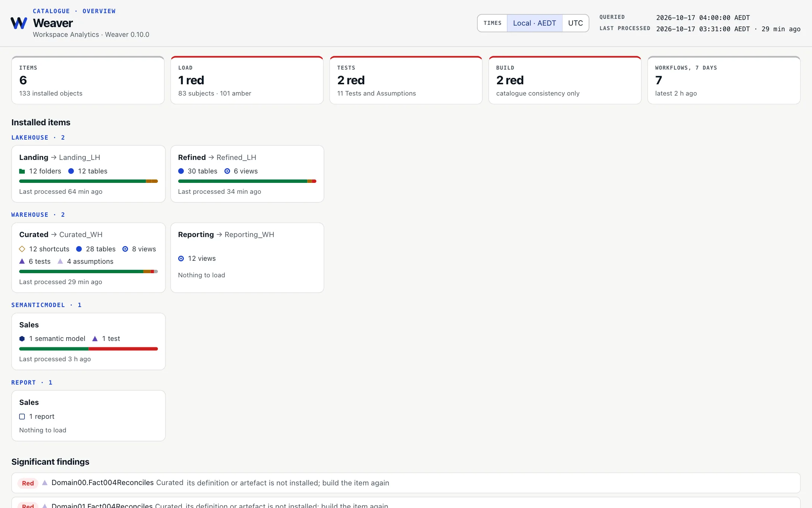The height and width of the screenshot is (508, 812).
Task: Click the Weaver W logo
Action: click(19, 23)
